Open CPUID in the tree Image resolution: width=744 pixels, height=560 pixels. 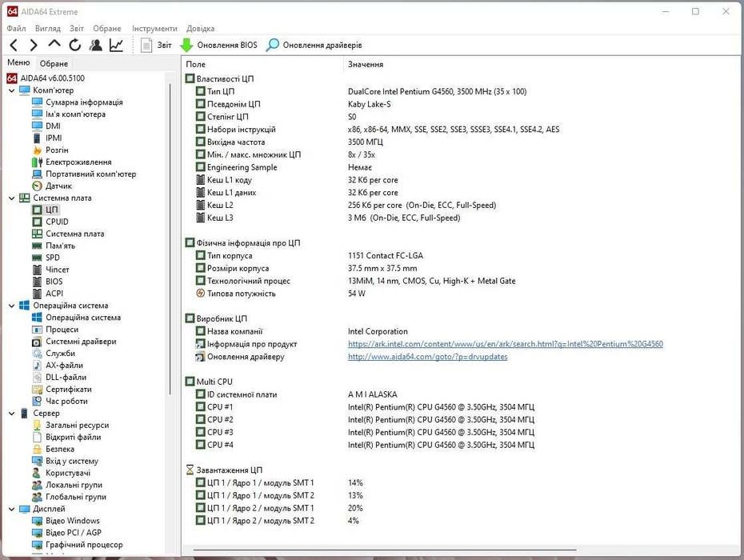point(50,222)
